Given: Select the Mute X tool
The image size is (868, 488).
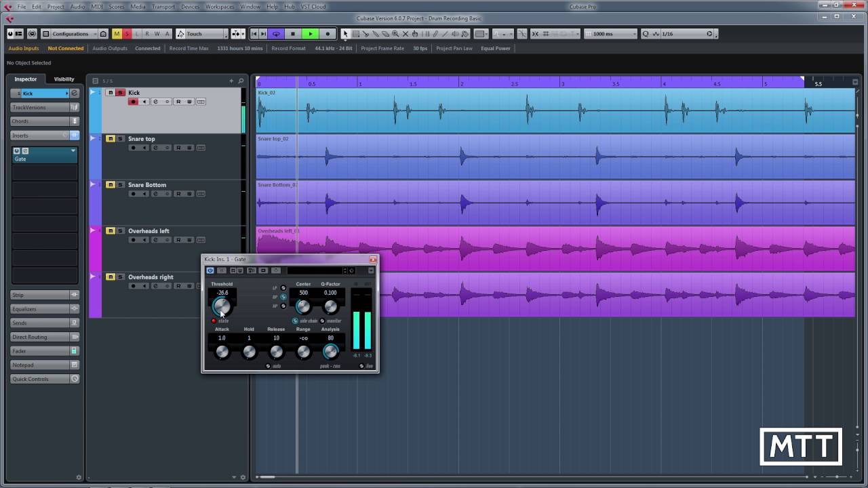Looking at the screenshot, I should 406,34.
